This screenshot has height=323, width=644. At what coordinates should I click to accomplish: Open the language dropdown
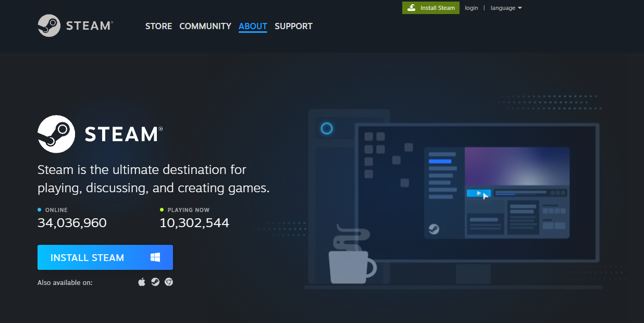502,8
